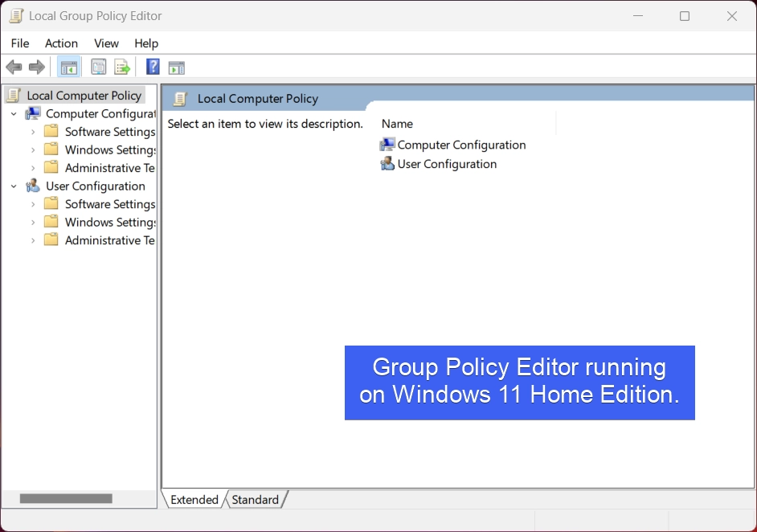Click the Export List toolbar icon
Image resolution: width=757 pixels, height=532 pixels.
122,68
